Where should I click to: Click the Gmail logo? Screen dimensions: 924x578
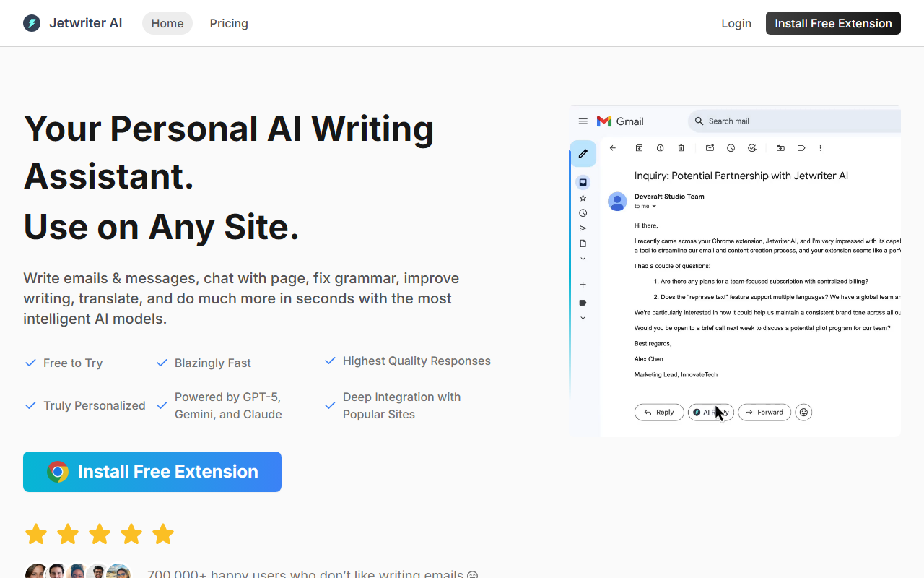pos(620,121)
